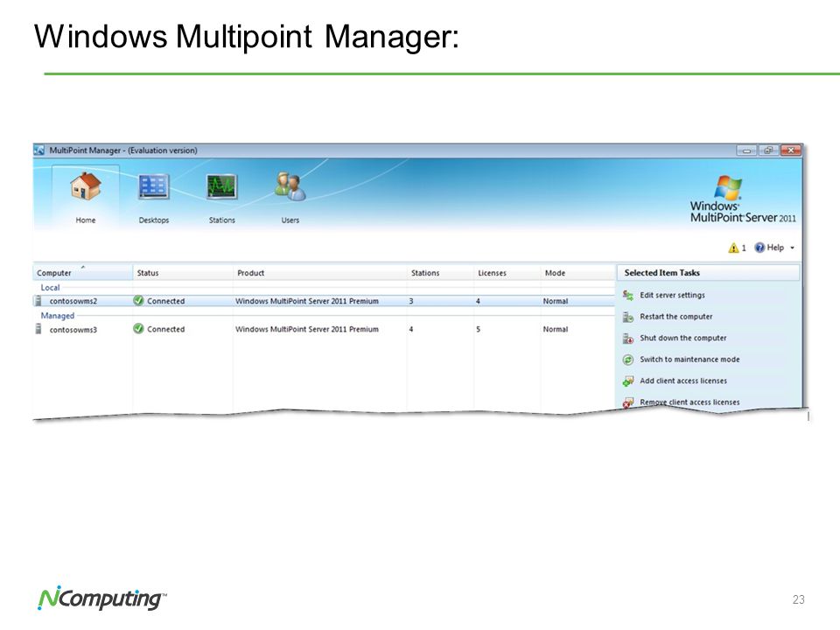Click the Switch to maintenance mode icon
840x630 pixels.
pyautogui.click(x=628, y=360)
